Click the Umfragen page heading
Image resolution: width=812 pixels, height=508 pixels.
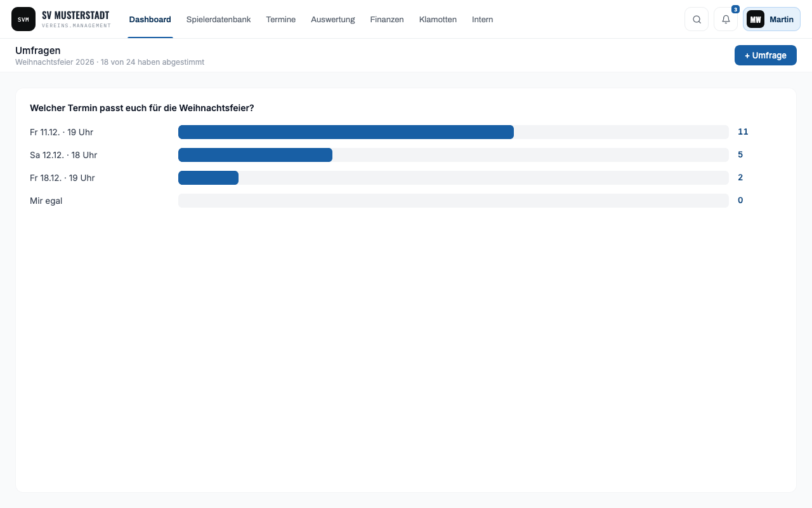point(38,51)
